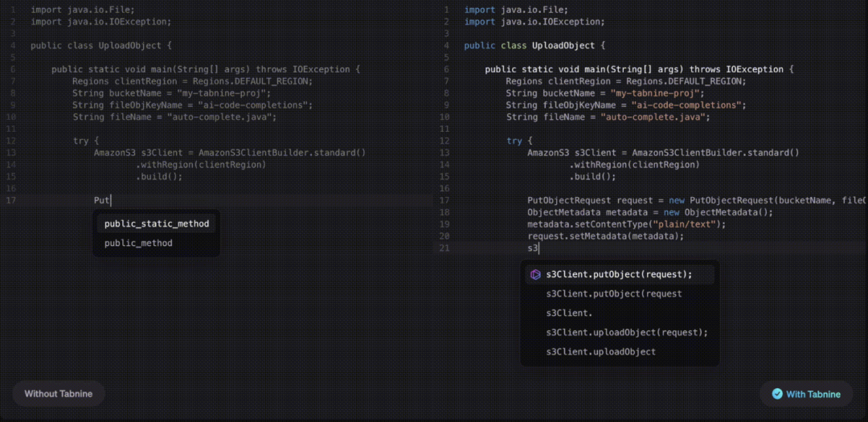Screen dimensions: 868x422
Task: Click the try keyword in the right editor
Action: (x=514, y=141)
